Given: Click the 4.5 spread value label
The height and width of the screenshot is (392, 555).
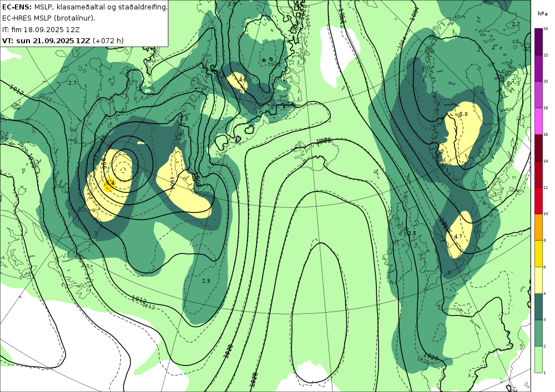Looking at the screenshot, I should click(243, 79).
